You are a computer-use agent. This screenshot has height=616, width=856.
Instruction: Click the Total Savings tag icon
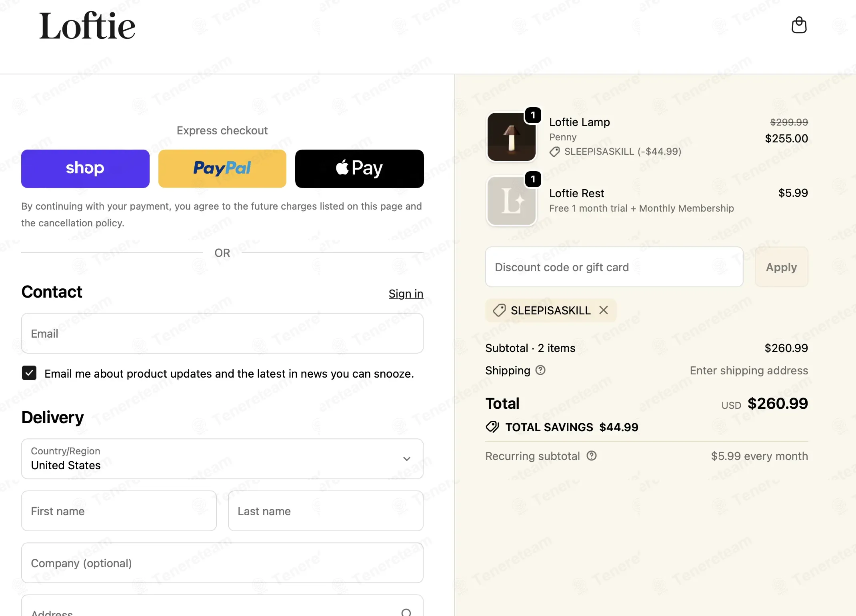pyautogui.click(x=492, y=427)
